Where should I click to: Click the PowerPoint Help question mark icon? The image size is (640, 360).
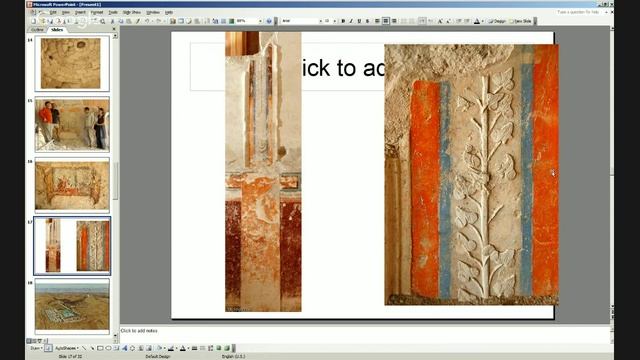coord(269,21)
